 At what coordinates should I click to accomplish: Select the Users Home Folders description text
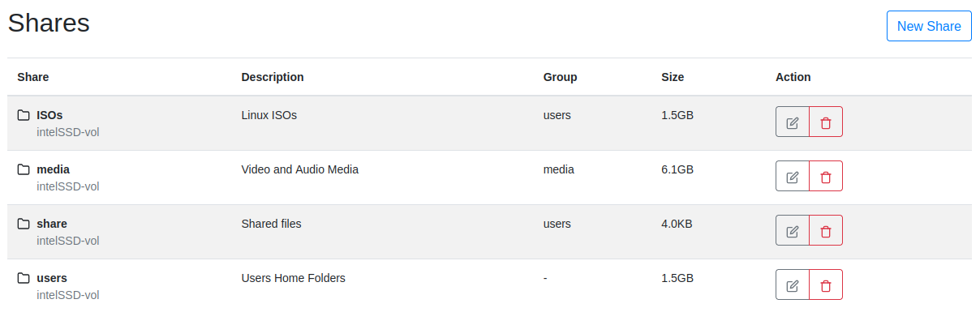pos(293,278)
